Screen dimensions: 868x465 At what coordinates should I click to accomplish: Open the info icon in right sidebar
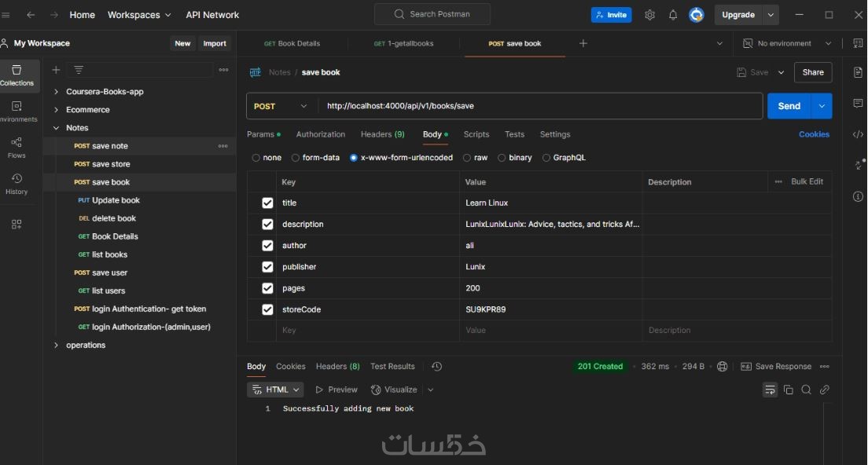[x=858, y=196]
